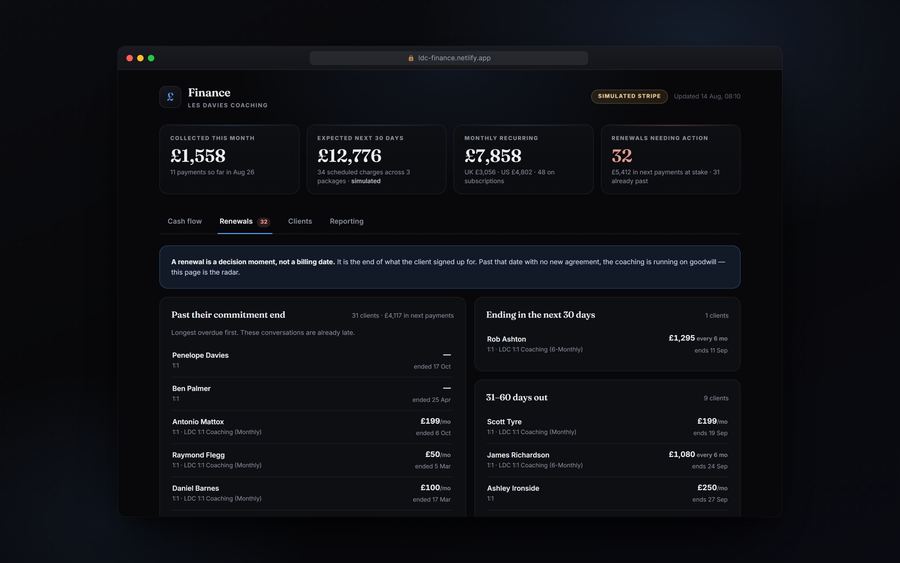Open the Reporting tab
Viewport: 900px width, 563px height.
pos(346,221)
